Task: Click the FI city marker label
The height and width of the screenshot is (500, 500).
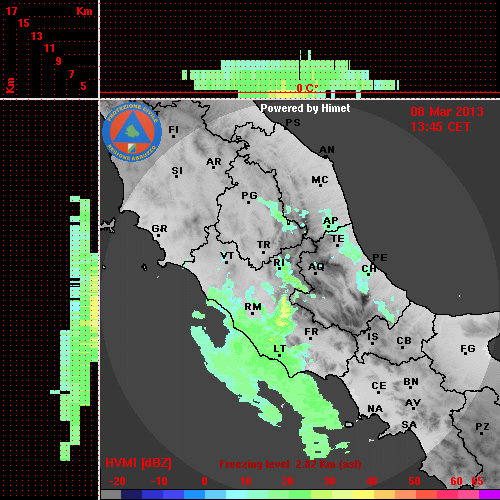Action: 173,129
